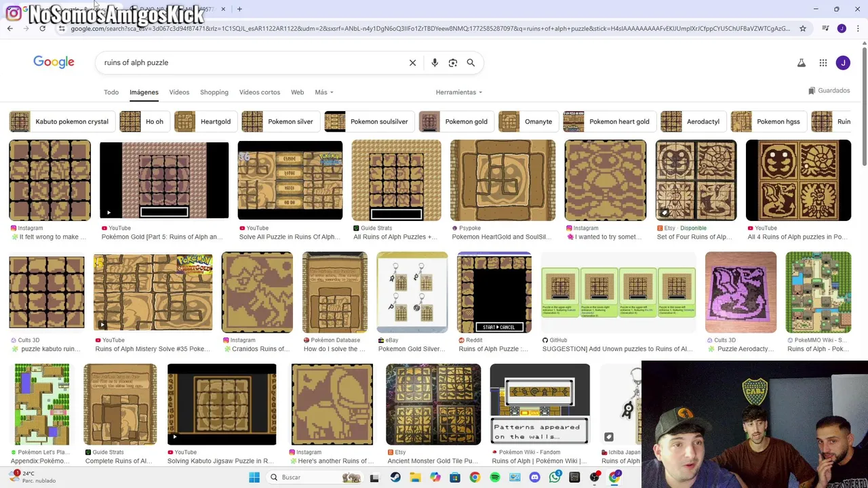The height and width of the screenshot is (488, 868).
Task: Open Pokémon Gold Part 5 YouTube thumbnail
Action: [x=164, y=180]
